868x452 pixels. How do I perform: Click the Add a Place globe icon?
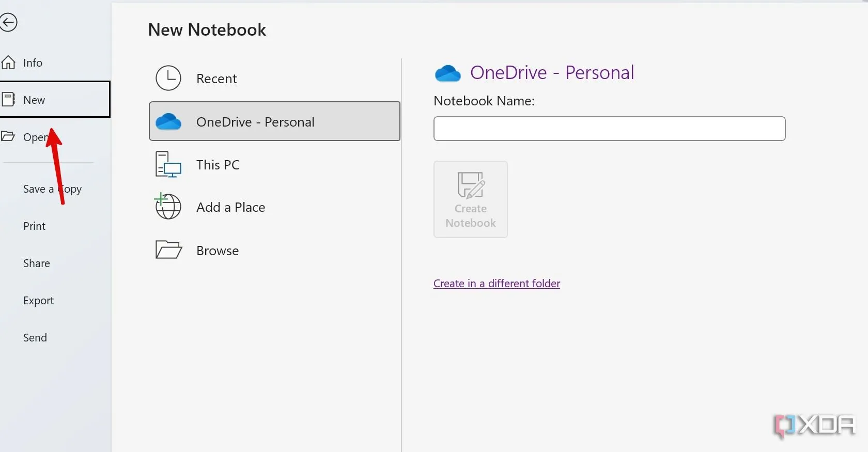168,206
